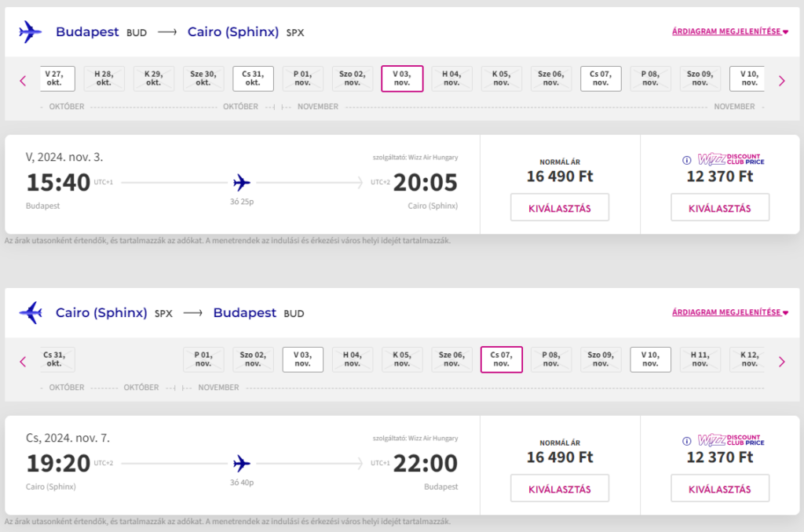The width and height of the screenshot is (804, 532).
Task: Select return date V 03, nov.
Action: pos(302,359)
